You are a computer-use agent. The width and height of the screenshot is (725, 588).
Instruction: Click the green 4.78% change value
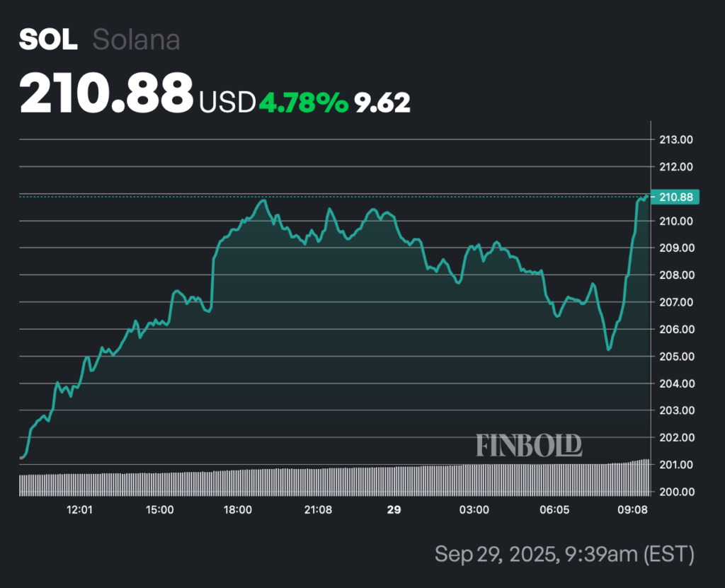click(x=303, y=103)
